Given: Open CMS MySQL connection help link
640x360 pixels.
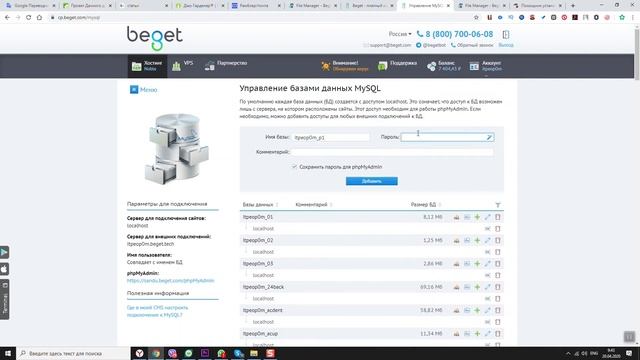Looking at the screenshot, I should coord(158,311).
